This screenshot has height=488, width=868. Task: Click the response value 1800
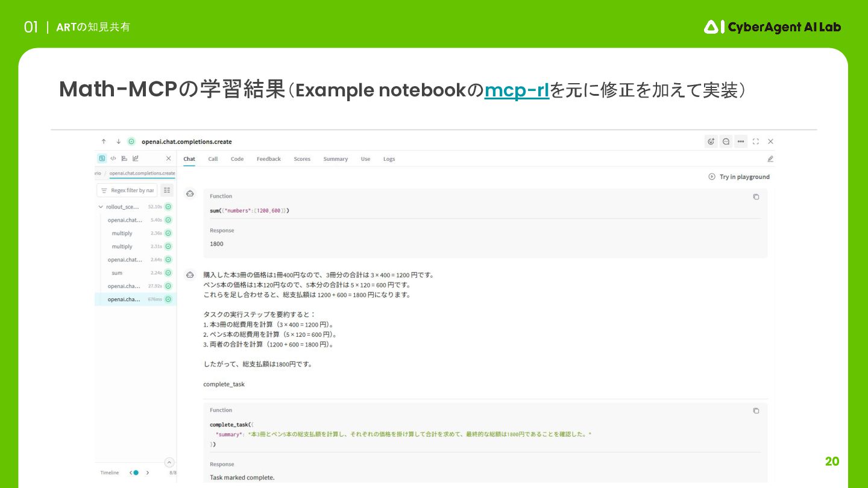point(216,244)
